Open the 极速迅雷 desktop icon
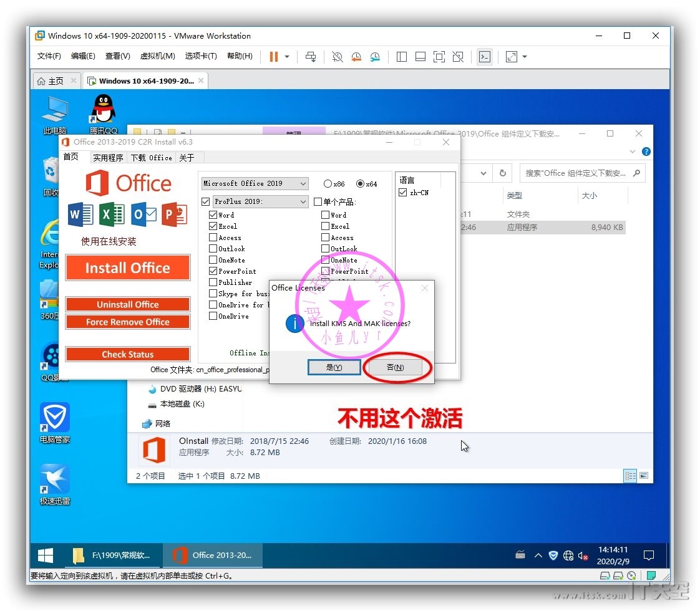700x611 pixels. pyautogui.click(x=55, y=484)
